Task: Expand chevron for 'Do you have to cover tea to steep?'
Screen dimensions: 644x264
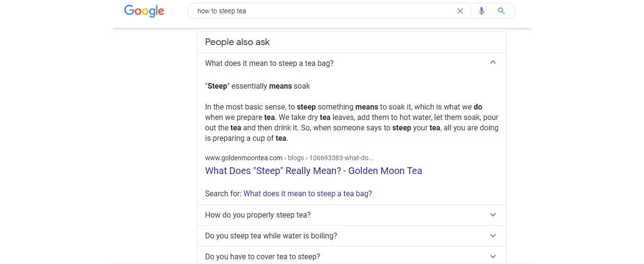Action: [493, 256]
